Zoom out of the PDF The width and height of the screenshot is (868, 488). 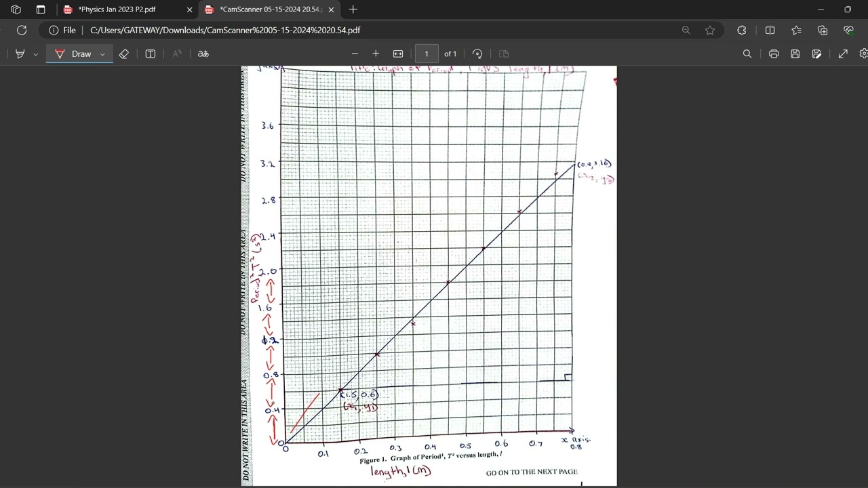pos(355,54)
